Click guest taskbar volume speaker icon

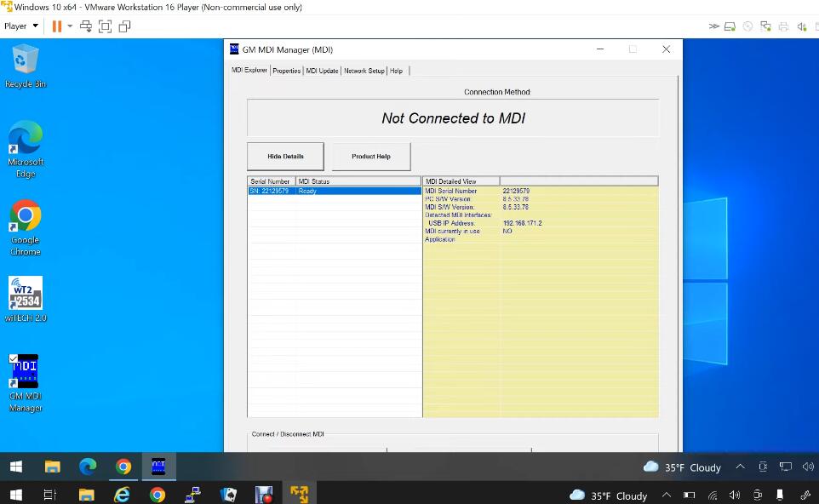click(808, 467)
